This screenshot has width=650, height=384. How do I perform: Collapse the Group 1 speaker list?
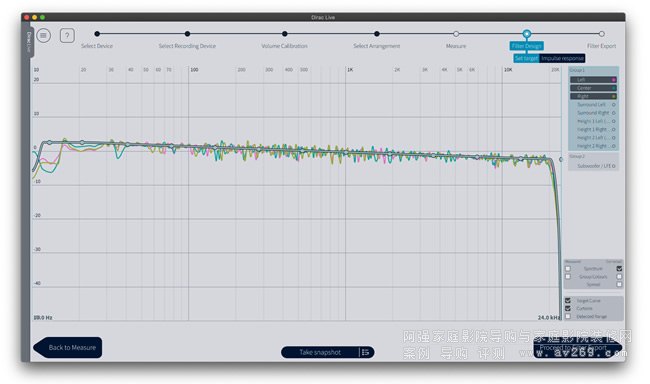pos(577,70)
